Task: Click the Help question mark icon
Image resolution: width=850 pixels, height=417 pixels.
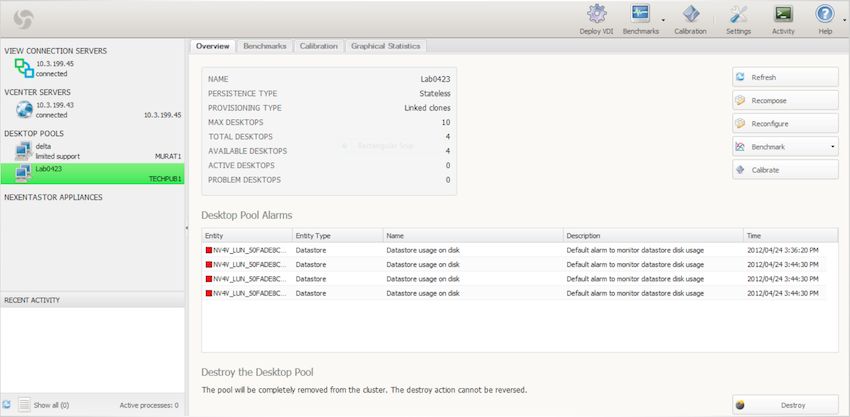Action: click(825, 14)
